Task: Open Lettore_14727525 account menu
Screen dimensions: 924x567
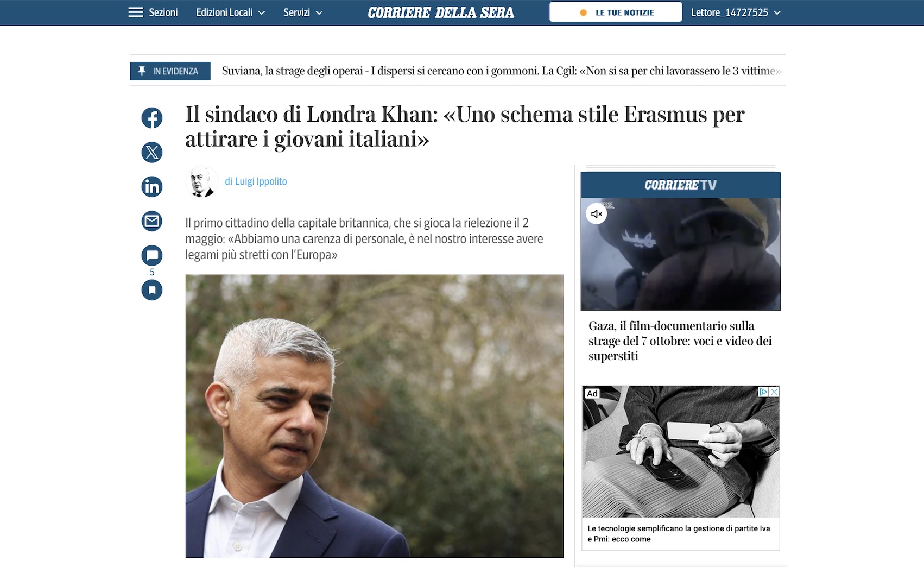Action: (x=736, y=12)
